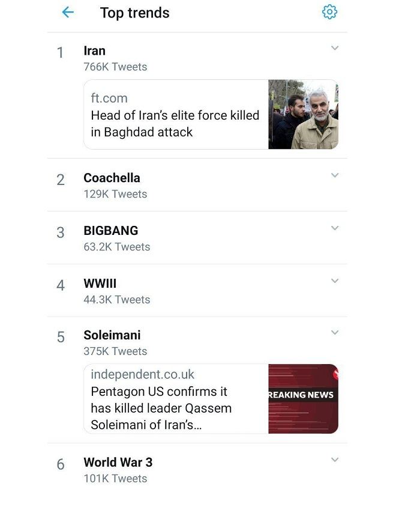Expand the Soleimani trend chevron
Screen dimensions: 420x507
coord(335,333)
